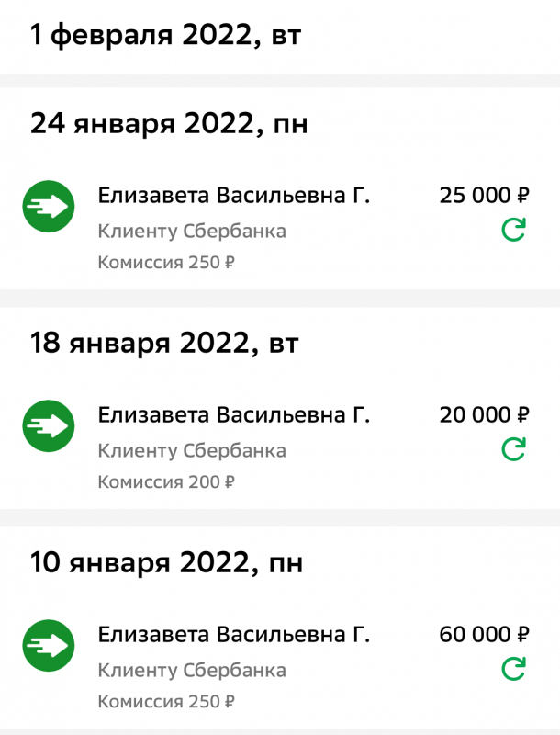Tap the green transfer icon for 24 January

click(48, 207)
